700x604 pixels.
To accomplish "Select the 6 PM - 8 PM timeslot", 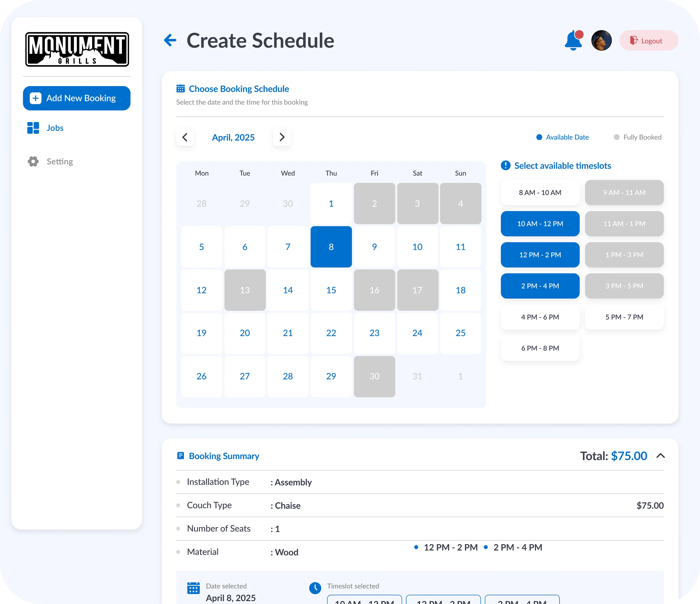I will click(x=540, y=348).
